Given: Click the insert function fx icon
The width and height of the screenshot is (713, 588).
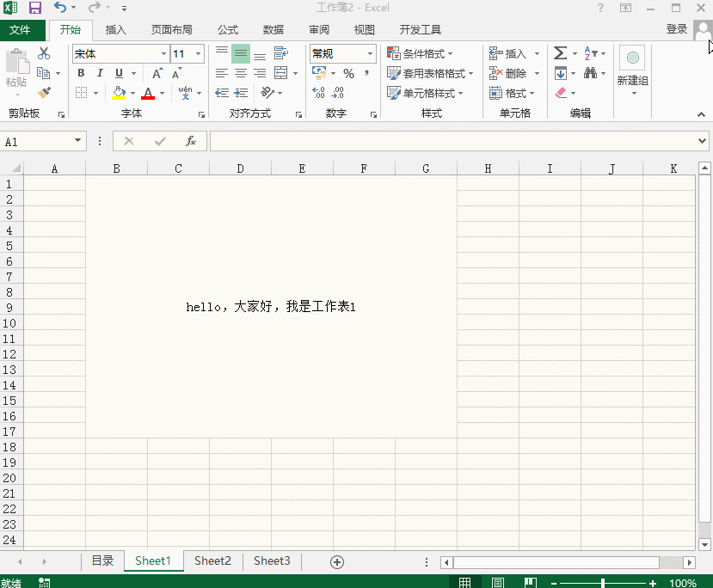Looking at the screenshot, I should (x=191, y=141).
